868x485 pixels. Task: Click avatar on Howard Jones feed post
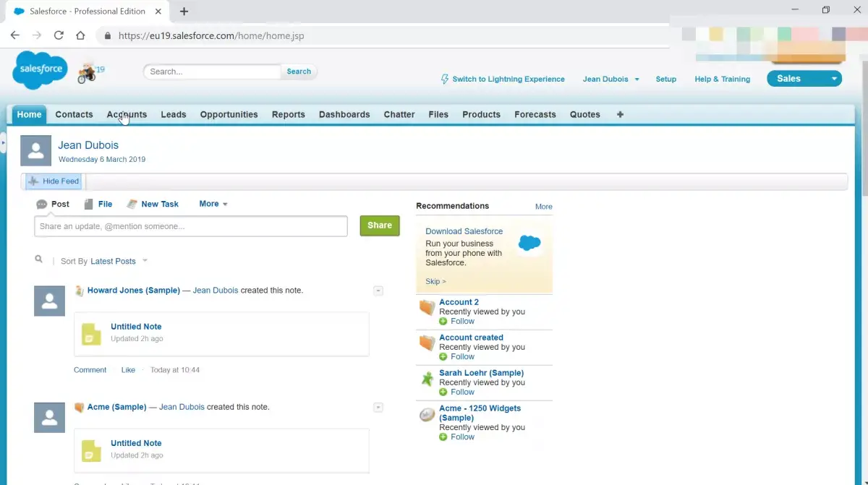(49, 301)
